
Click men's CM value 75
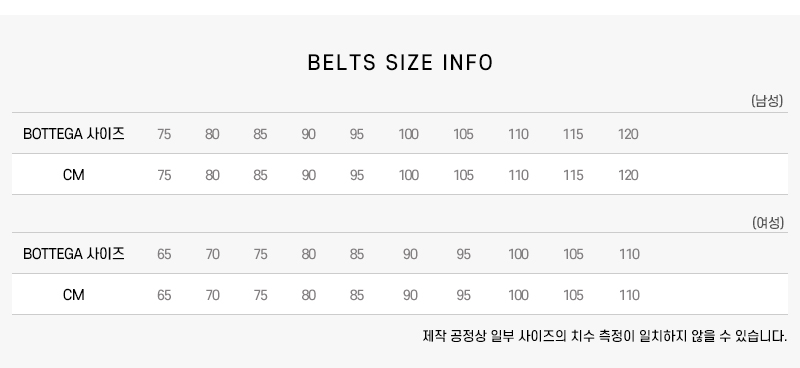coord(164,175)
